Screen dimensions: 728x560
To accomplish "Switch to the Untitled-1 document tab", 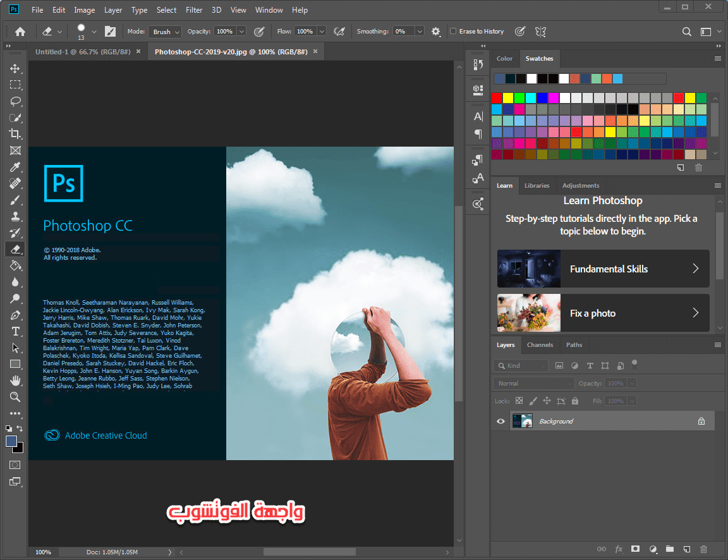I will pos(83,52).
